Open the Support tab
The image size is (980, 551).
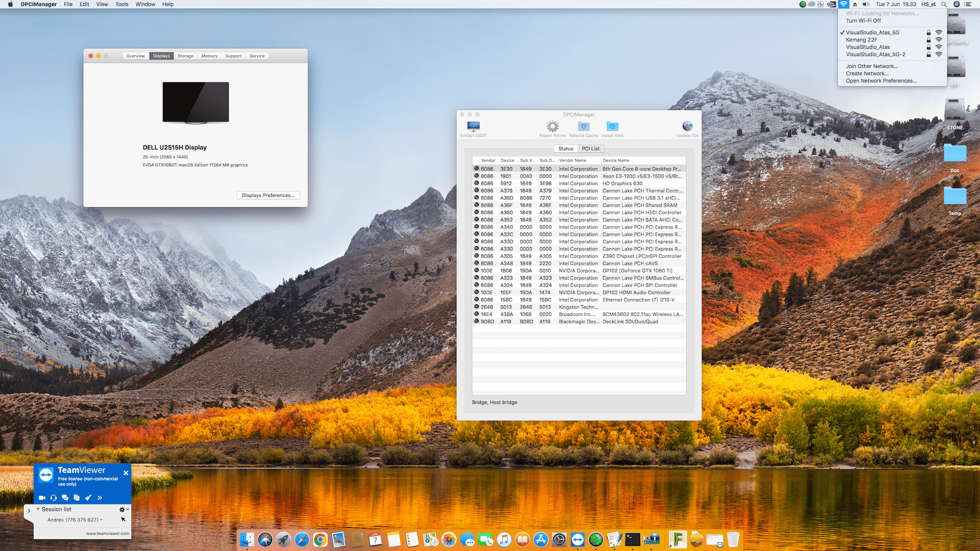(x=234, y=56)
